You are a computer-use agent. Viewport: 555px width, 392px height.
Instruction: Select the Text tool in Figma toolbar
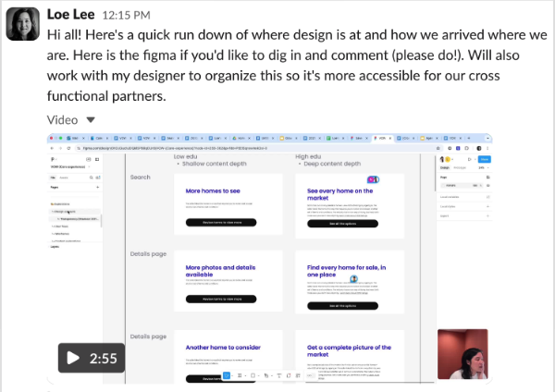pyautogui.click(x=279, y=375)
